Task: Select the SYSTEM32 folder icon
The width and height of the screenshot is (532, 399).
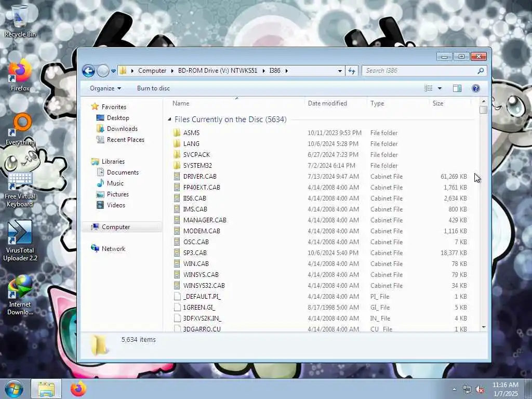Action: 177,165
